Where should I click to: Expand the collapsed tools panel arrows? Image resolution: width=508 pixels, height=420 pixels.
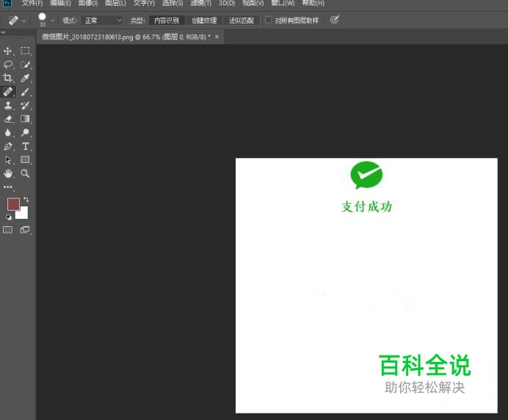[3, 32]
